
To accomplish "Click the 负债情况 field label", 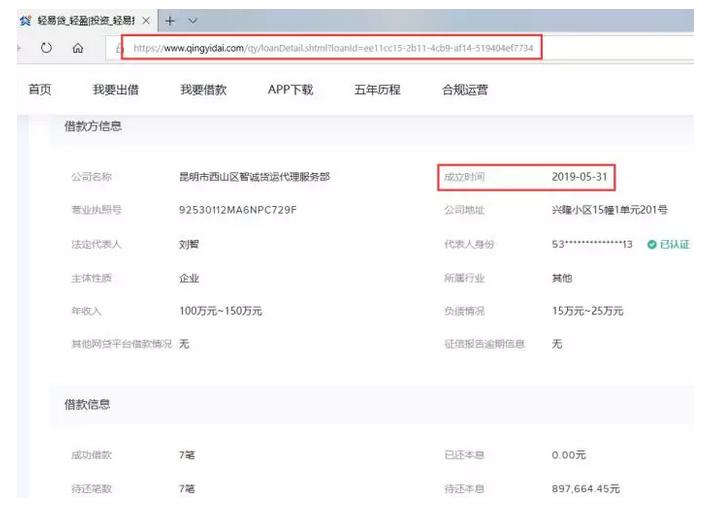I will (x=464, y=311).
